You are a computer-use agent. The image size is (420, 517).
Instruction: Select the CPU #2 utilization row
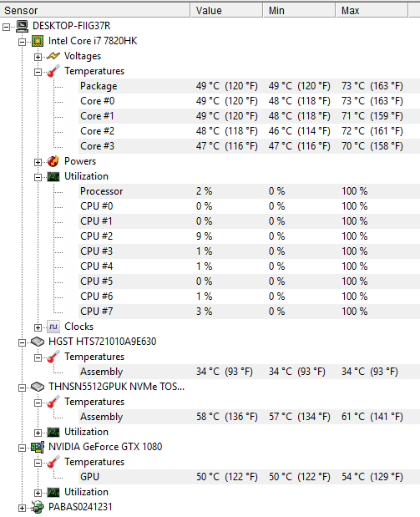click(x=249, y=236)
